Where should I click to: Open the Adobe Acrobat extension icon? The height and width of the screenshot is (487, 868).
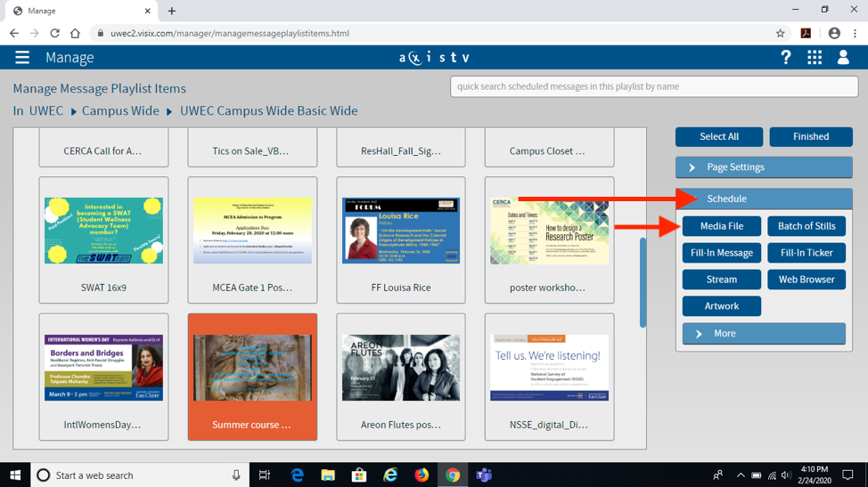pyautogui.click(x=806, y=33)
